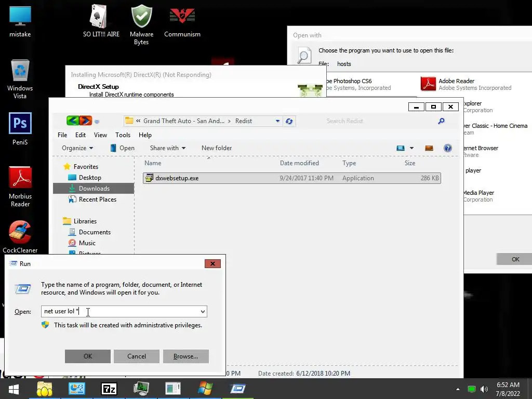The image size is (532, 399).
Task: Click the Browse... button in Run
Action: click(186, 356)
